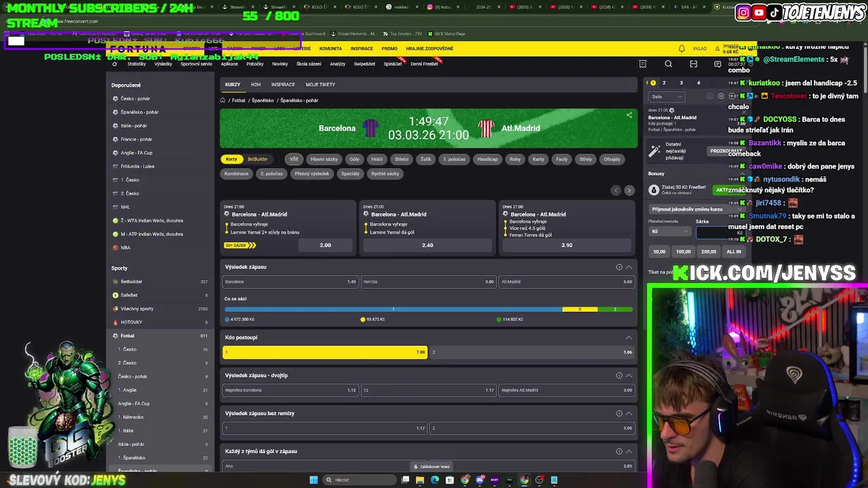The height and width of the screenshot is (488, 868).
Task: Click the ALL IN stake button
Action: (734, 251)
